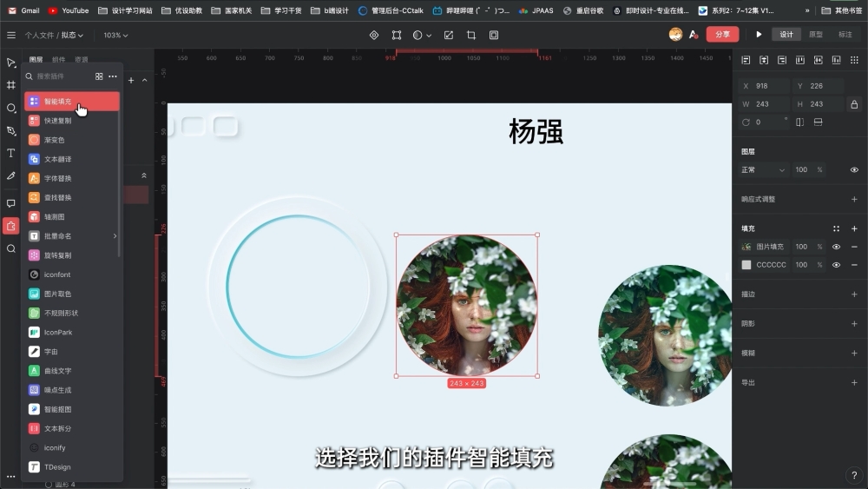868x489 pixels.
Task: Run the 渐变色 plugin
Action: tap(72, 140)
